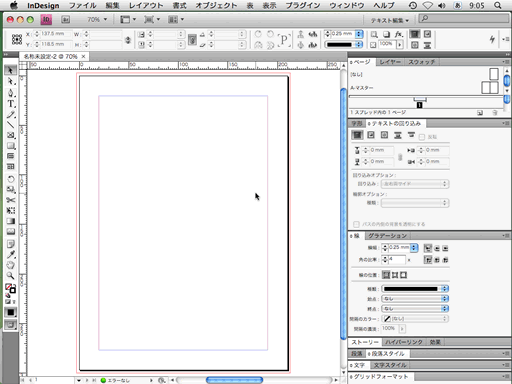
Task: Select the Free Transform tool
Action: pyautogui.click(x=11, y=210)
